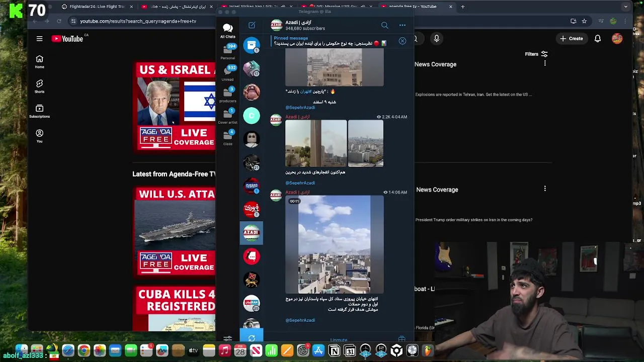Open the YouTube account avatar menu
Viewport: 644px width, 362px height.
pos(617,39)
